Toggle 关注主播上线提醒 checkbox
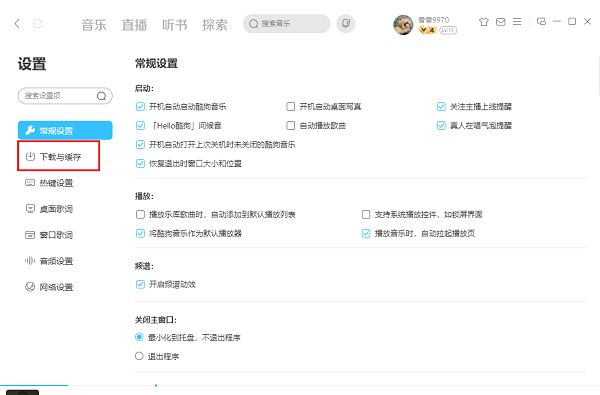The image size is (600, 395). click(441, 106)
